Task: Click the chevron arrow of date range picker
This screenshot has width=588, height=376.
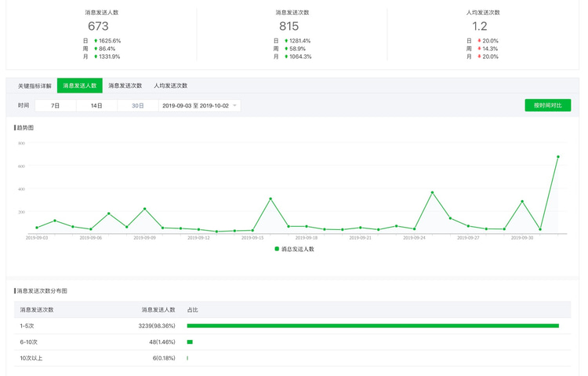Action: 234,105
